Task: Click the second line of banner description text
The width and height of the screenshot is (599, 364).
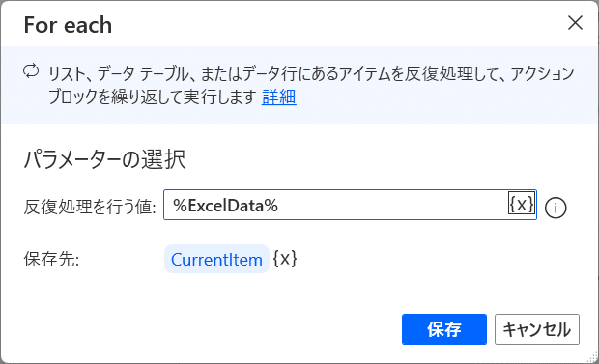Action: point(152,97)
